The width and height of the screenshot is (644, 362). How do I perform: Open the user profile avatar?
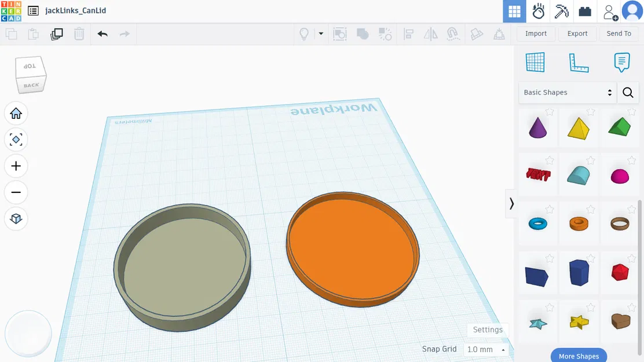click(x=632, y=11)
